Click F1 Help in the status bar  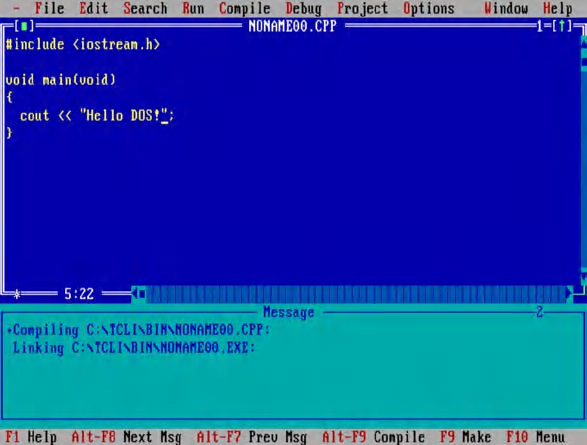click(x=31, y=437)
